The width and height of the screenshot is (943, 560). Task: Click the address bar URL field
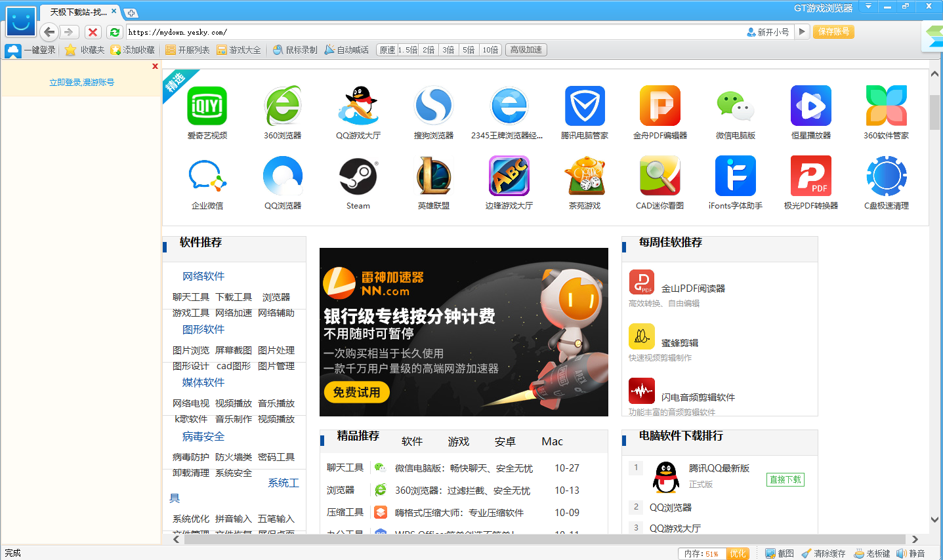point(433,31)
